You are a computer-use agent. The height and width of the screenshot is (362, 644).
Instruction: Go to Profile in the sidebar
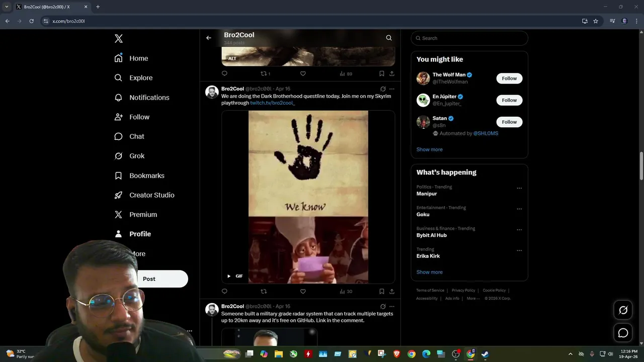[133, 234]
